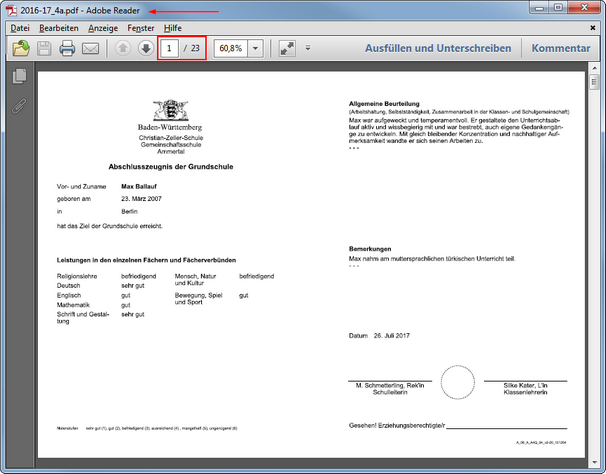Click the zoom percentage field showing 60,8%
This screenshot has width=606, height=474.
point(229,48)
